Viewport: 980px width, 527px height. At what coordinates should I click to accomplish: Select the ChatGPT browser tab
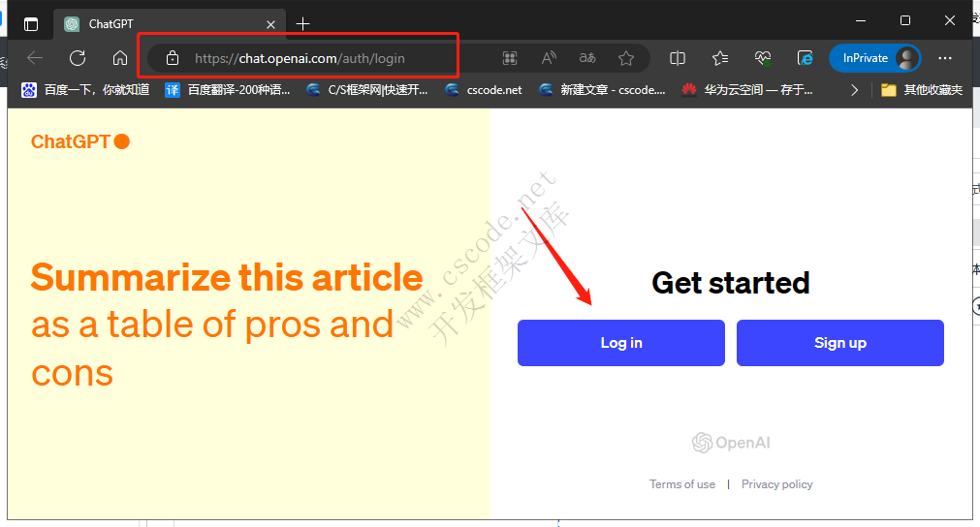(x=170, y=23)
